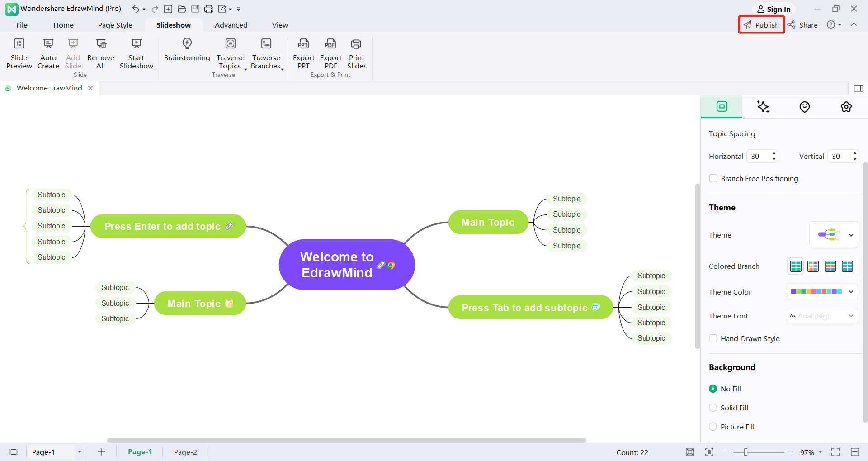Screen dimensions: 868x461
Task: Select No Fill background option
Action: coord(713,389)
